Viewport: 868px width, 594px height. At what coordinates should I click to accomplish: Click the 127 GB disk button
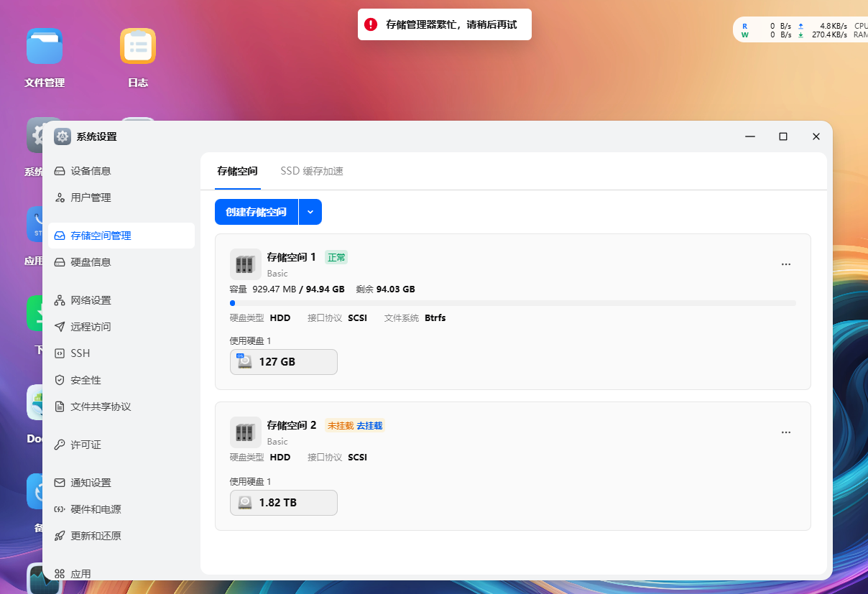pos(283,362)
